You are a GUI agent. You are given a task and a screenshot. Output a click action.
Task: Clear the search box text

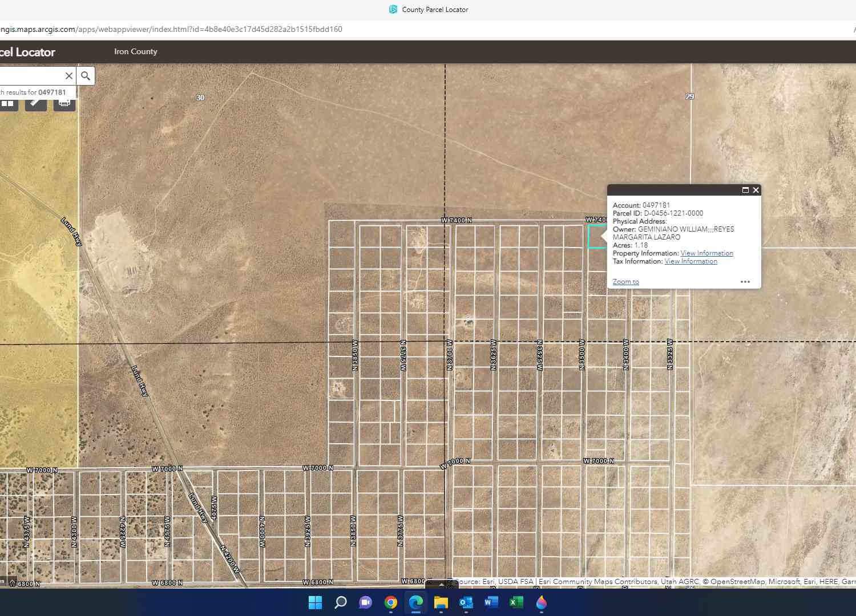point(68,76)
